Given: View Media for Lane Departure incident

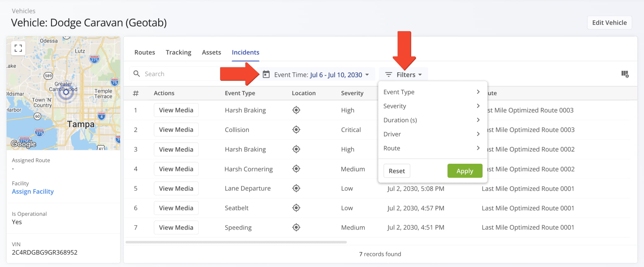Looking at the screenshot, I should [176, 188].
